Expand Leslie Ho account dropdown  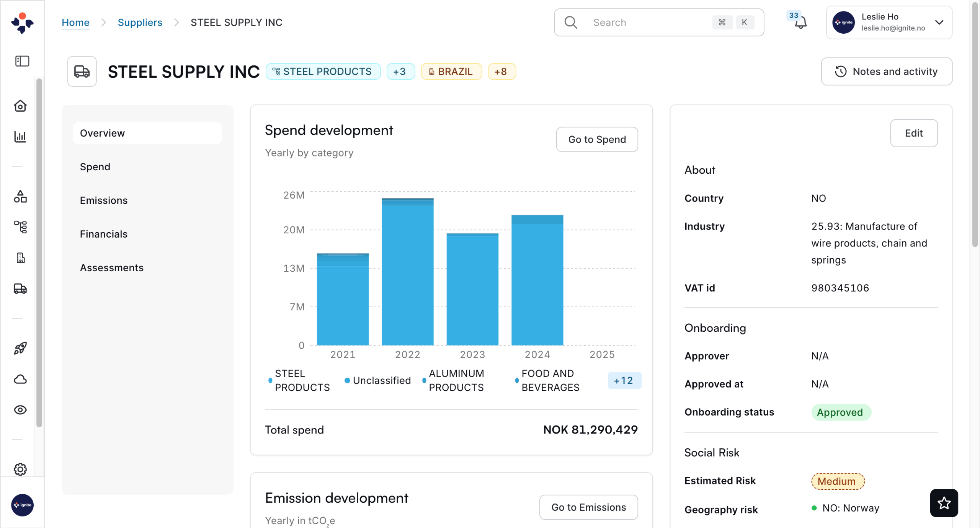pos(939,23)
